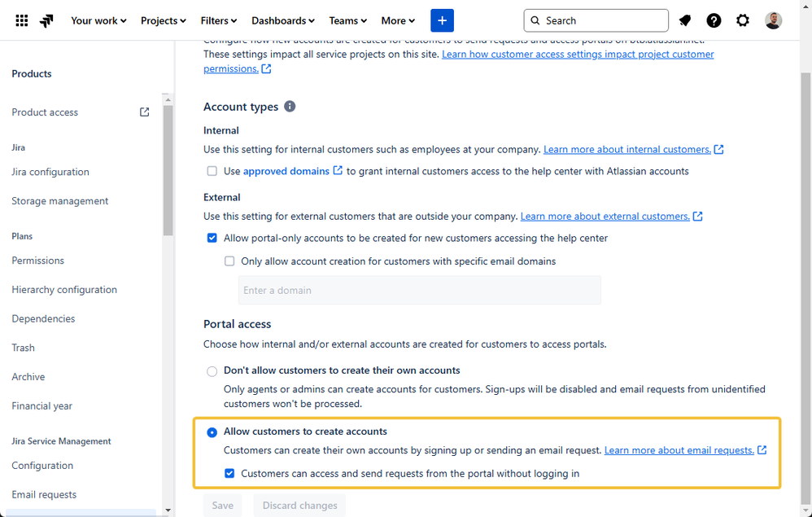Open Storage management in sidebar
The height and width of the screenshot is (517, 812).
click(x=60, y=200)
